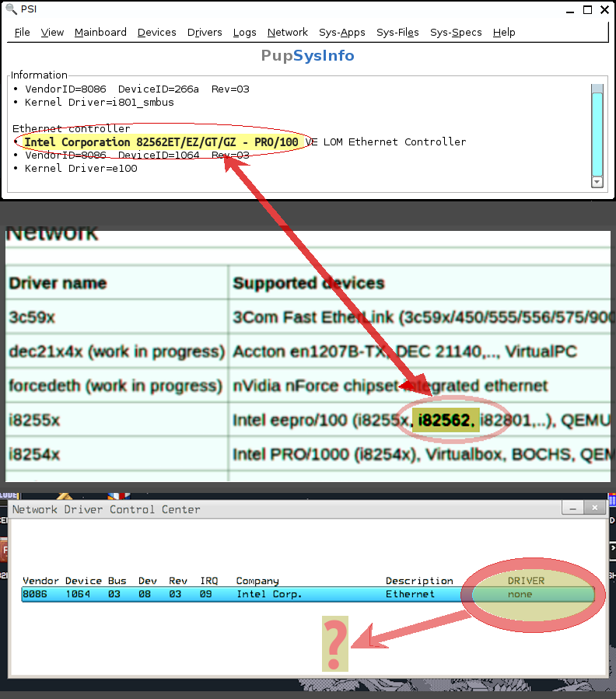Open the Help menu
The image size is (616, 699).
pos(504,32)
